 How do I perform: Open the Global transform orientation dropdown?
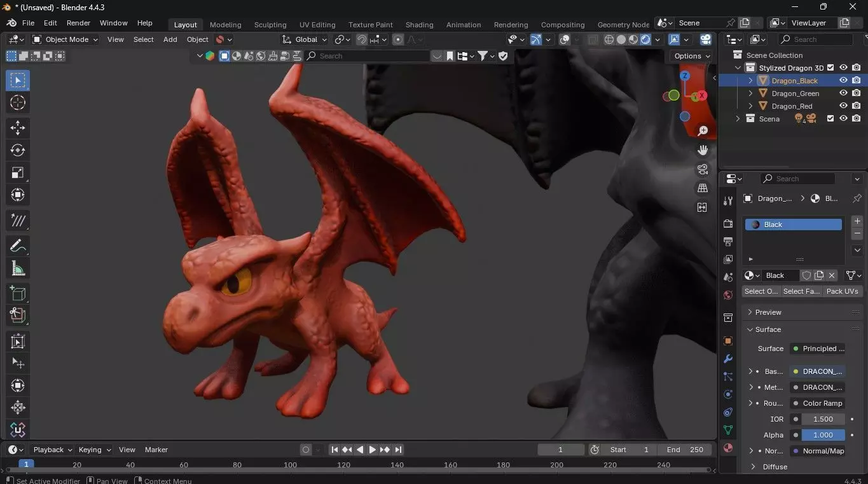[305, 39]
